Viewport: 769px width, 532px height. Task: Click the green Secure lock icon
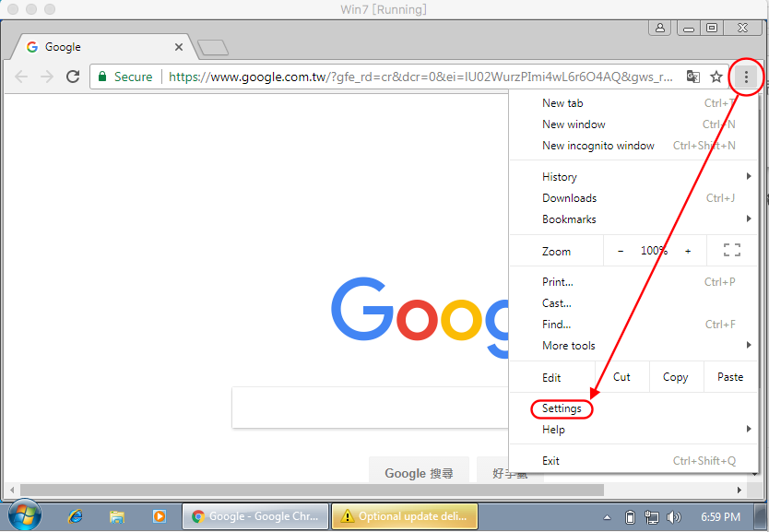pyautogui.click(x=102, y=77)
